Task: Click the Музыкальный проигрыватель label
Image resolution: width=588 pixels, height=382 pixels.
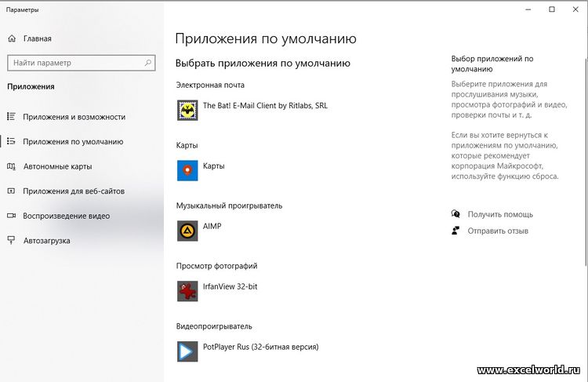Action: [229, 206]
